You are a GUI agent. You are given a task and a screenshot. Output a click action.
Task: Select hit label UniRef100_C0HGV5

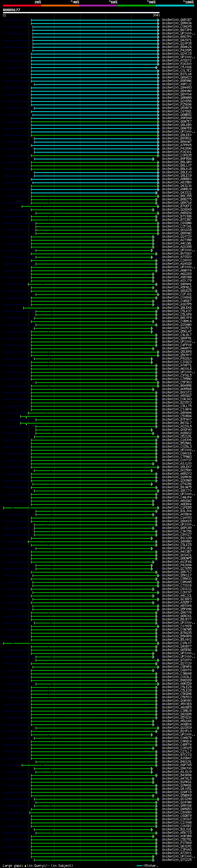[x=177, y=26]
